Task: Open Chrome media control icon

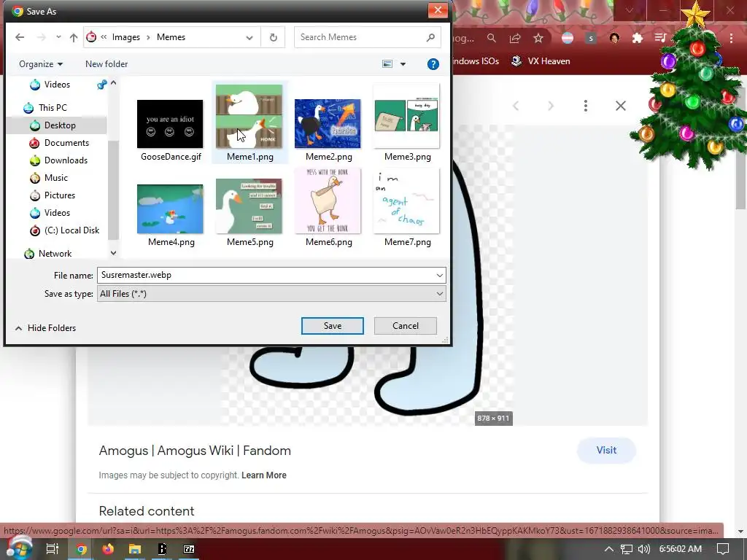Action: click(x=660, y=38)
